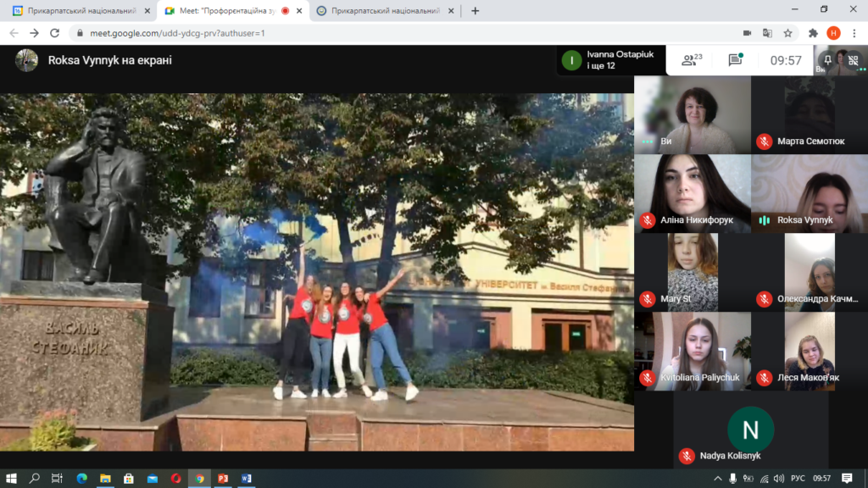Open the Chrome three-dot menu
Viewport: 868px width, 488px height.
pyautogui.click(x=854, y=33)
